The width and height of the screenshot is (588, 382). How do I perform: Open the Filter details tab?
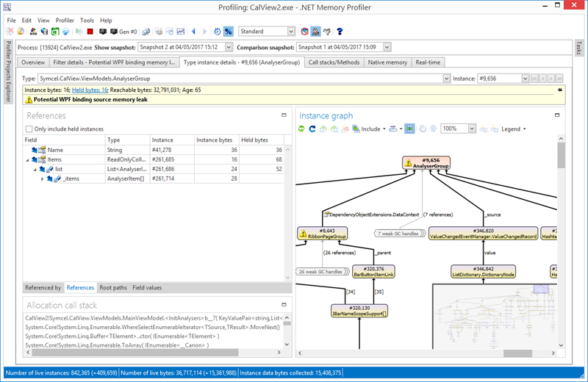[114, 62]
